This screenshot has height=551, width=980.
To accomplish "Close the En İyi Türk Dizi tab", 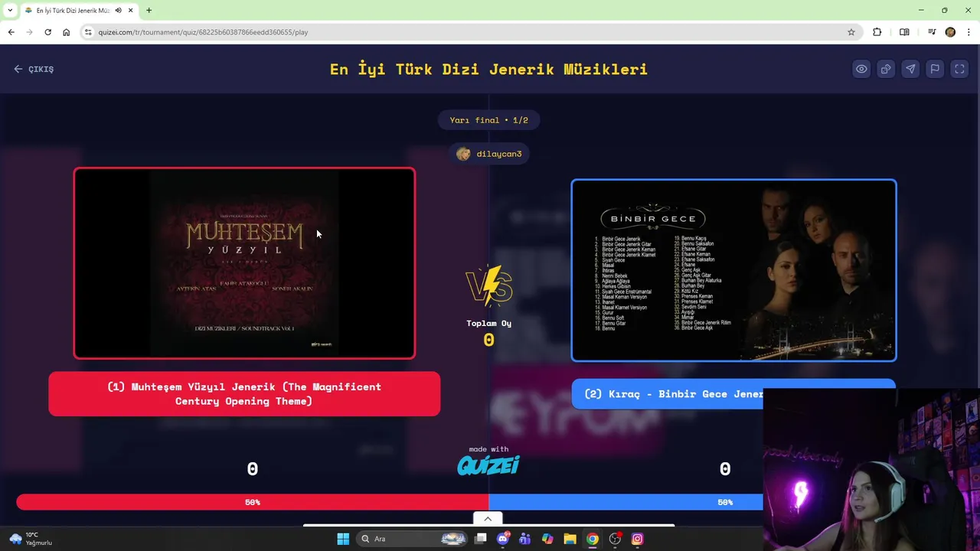I will point(130,11).
